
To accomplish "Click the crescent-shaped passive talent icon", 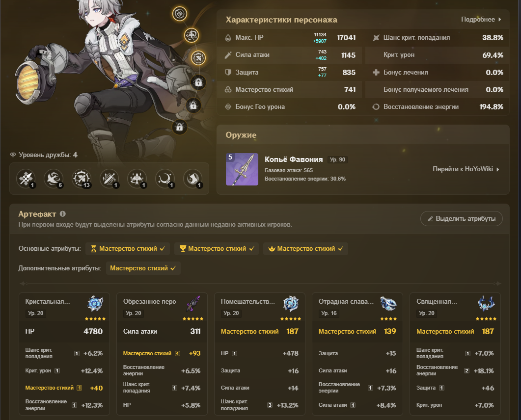I will [x=165, y=179].
